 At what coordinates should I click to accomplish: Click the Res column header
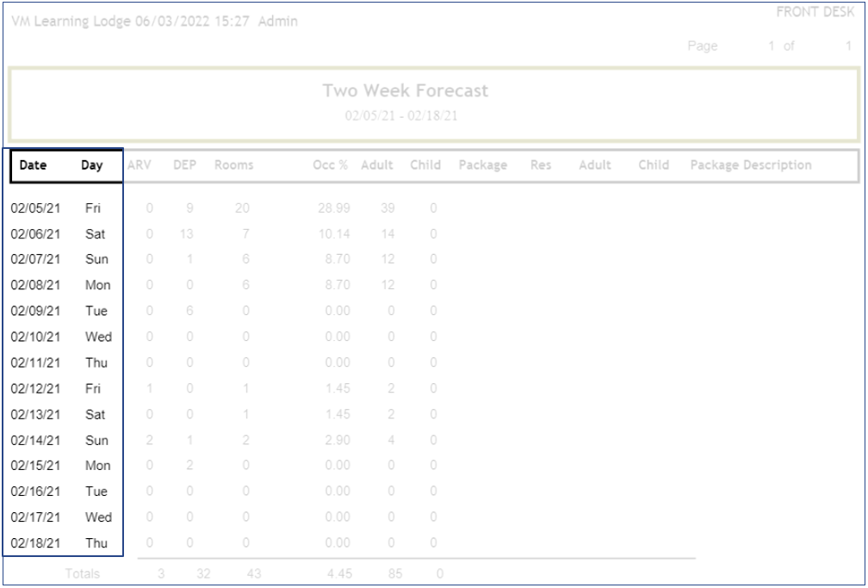click(541, 165)
